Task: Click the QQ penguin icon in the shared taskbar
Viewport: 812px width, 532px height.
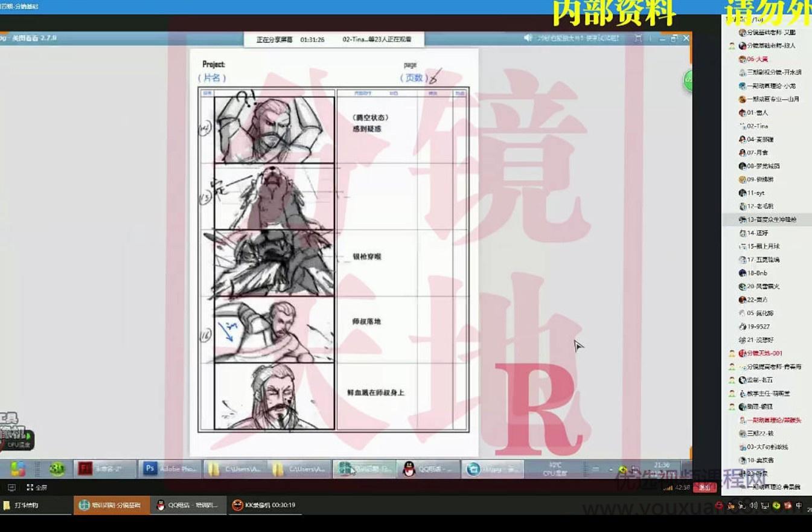Action: (x=409, y=469)
